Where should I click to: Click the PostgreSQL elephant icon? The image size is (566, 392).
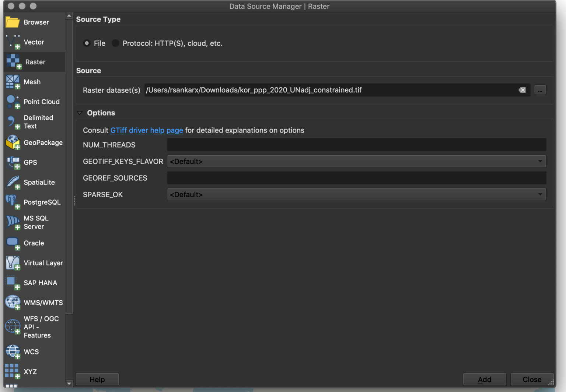[13, 202]
